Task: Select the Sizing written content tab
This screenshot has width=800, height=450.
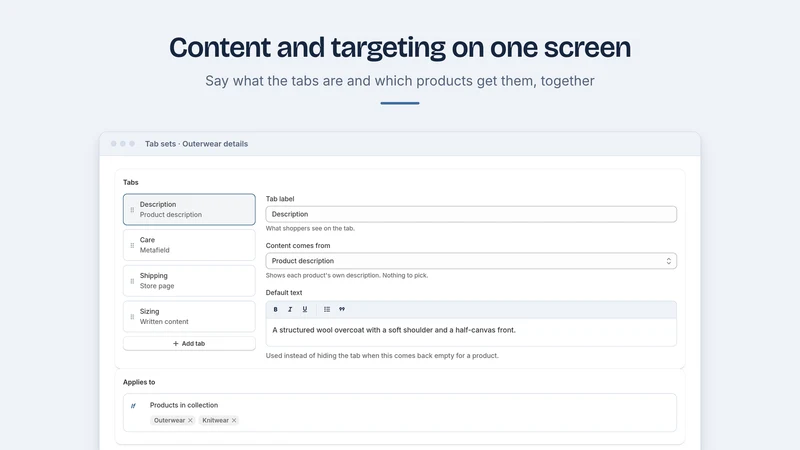Action: click(189, 316)
